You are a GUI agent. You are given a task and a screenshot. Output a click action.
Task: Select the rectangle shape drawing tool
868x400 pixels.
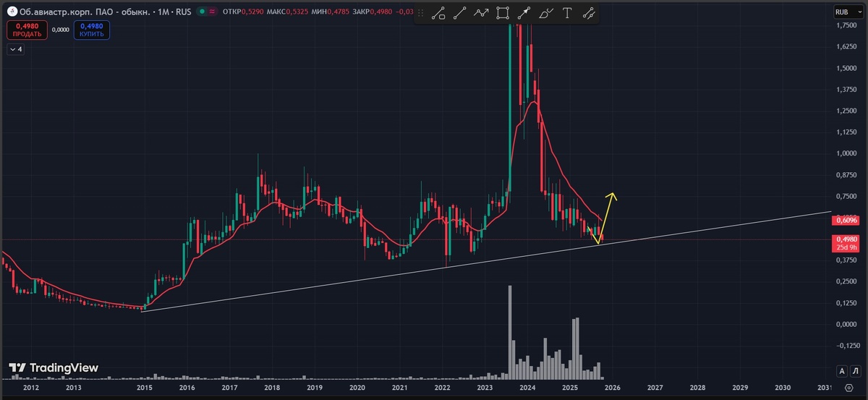click(503, 12)
